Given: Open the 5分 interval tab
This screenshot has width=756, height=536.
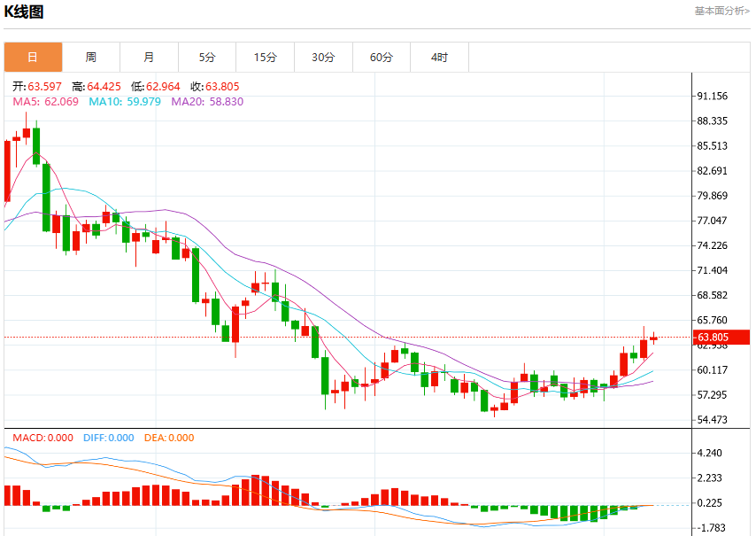Looking at the screenshot, I should click(207, 58).
